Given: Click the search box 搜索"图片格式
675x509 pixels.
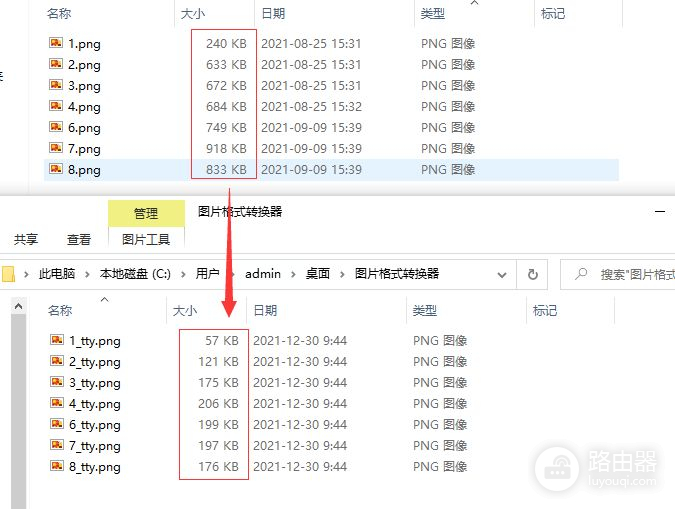Looking at the screenshot, I should pyautogui.click(x=618, y=274).
